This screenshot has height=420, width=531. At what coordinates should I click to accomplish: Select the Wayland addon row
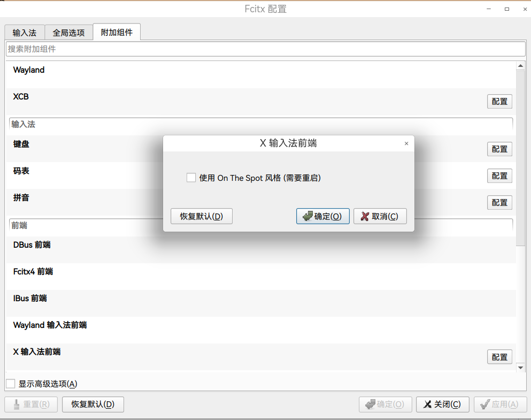[261, 75]
